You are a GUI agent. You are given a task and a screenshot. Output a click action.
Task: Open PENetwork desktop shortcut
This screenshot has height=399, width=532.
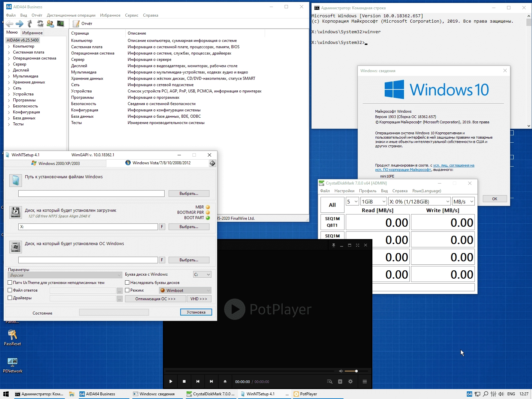pos(12,365)
